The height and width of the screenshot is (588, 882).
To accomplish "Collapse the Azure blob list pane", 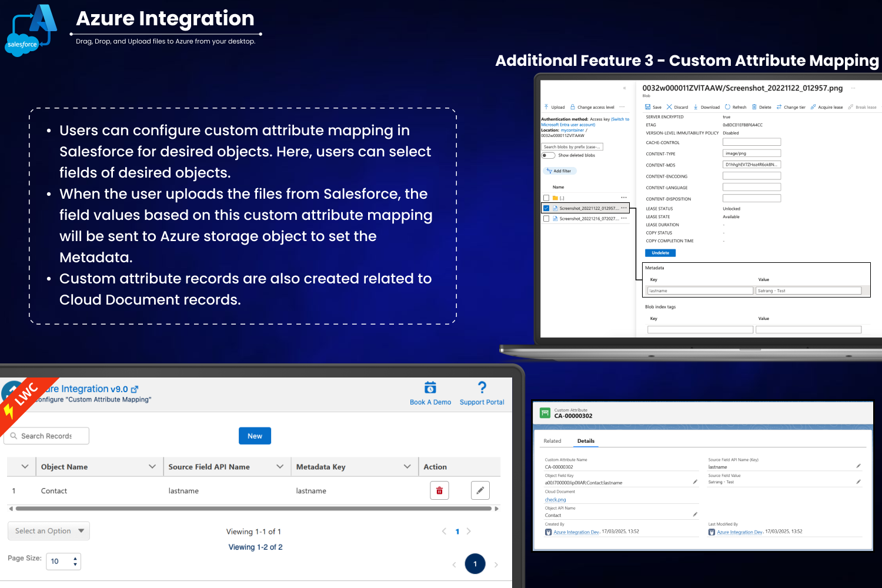I will (624, 88).
